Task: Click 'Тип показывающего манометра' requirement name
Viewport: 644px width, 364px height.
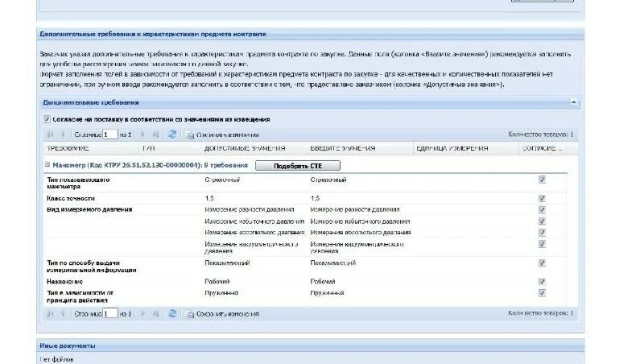Action: [78, 184]
